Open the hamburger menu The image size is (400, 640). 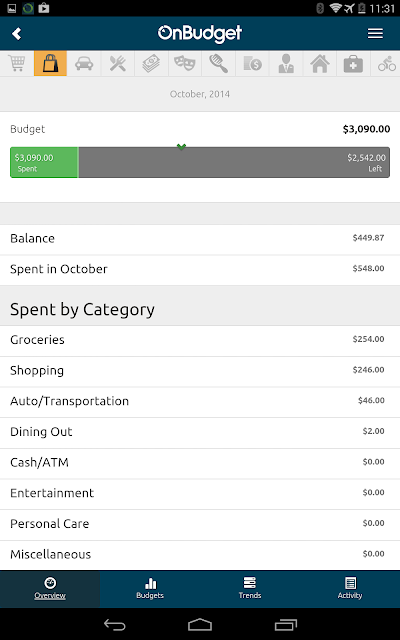point(375,33)
